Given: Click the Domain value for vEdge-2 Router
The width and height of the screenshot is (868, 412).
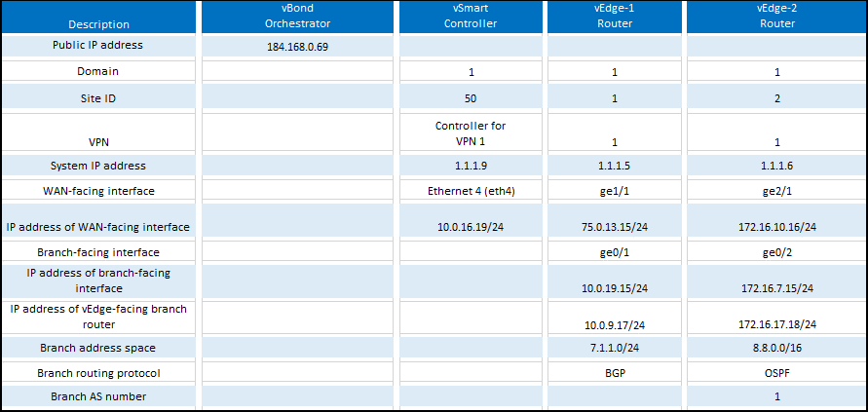Looking at the screenshot, I should [x=777, y=72].
